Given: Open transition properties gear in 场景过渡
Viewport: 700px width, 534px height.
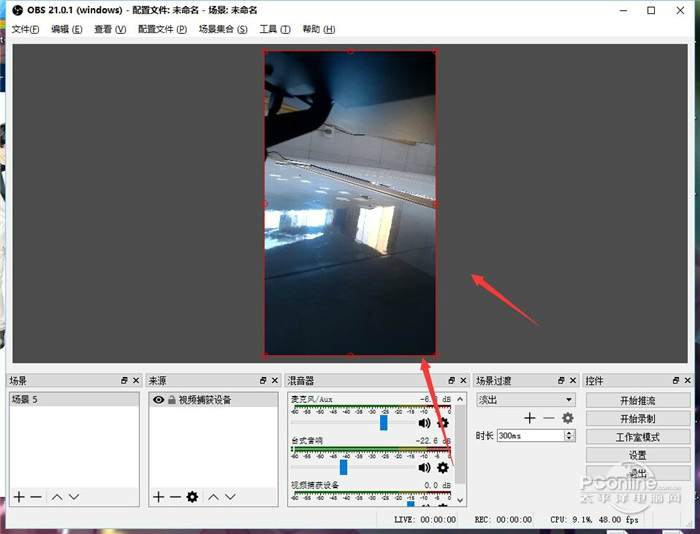Looking at the screenshot, I should point(567,418).
